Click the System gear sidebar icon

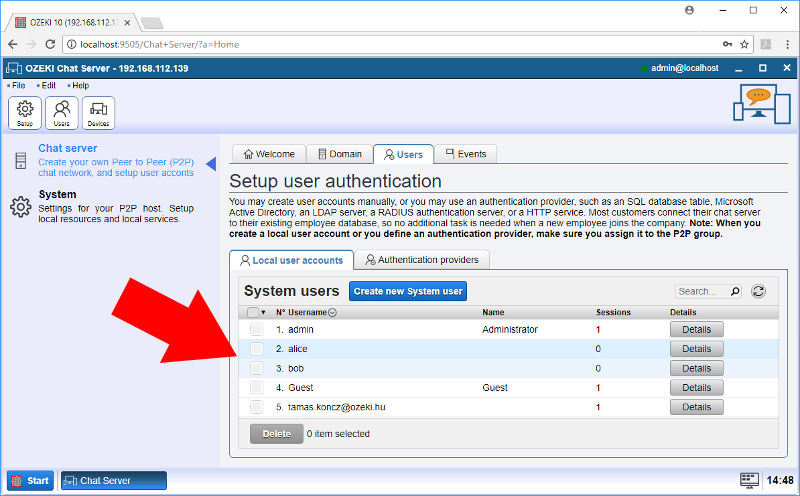20,207
